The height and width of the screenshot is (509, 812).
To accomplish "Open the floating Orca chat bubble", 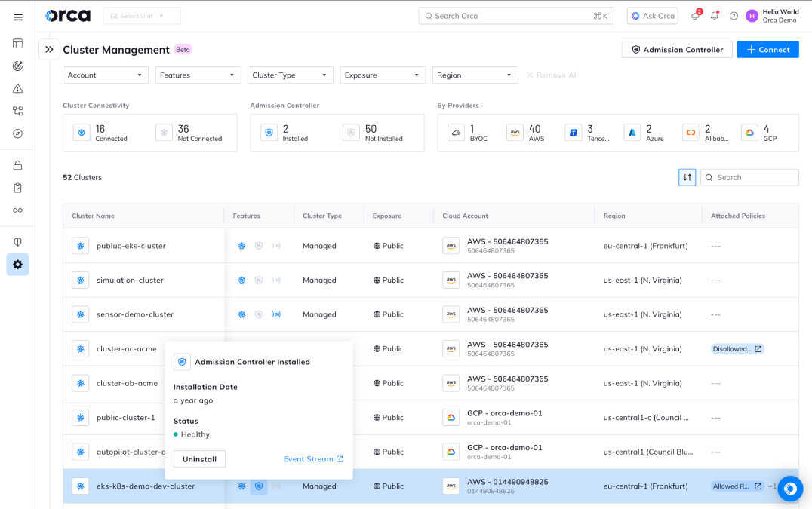I will tap(790, 489).
